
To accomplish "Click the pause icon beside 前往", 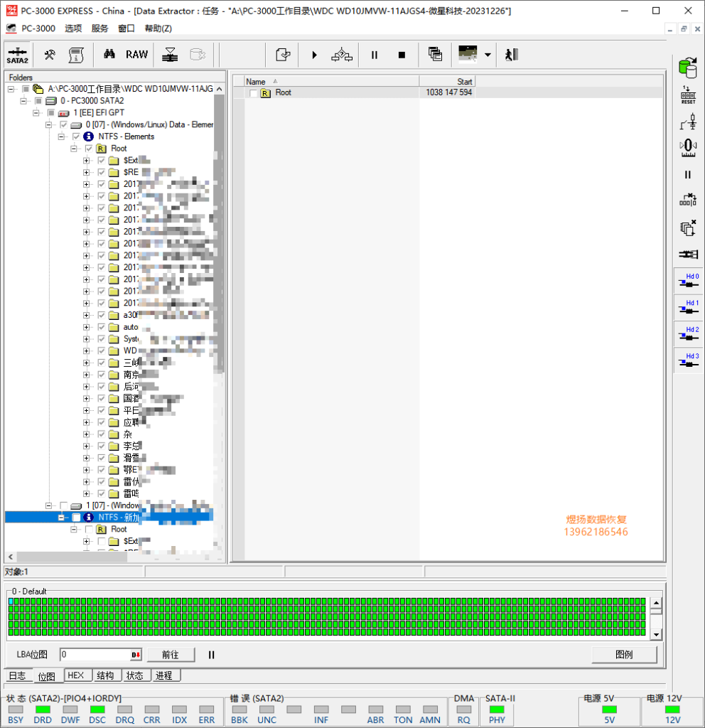I will click(x=212, y=655).
